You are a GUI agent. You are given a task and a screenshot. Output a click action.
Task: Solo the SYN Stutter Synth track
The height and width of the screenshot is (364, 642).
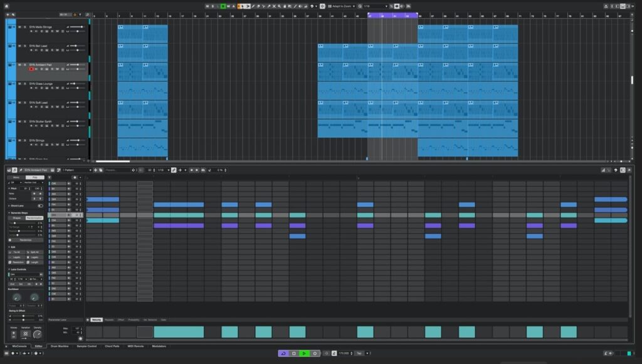tap(23, 122)
